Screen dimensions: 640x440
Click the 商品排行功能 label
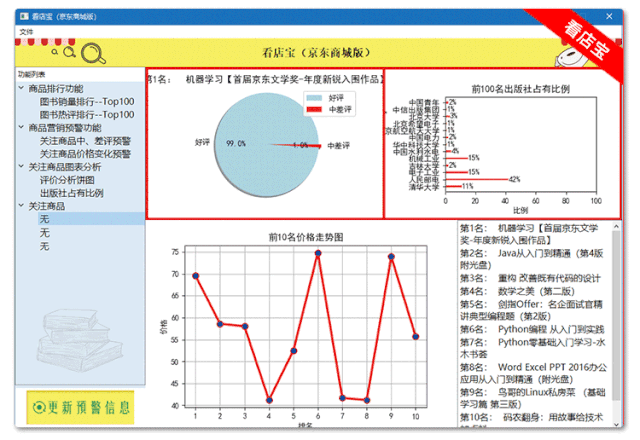click(x=56, y=89)
